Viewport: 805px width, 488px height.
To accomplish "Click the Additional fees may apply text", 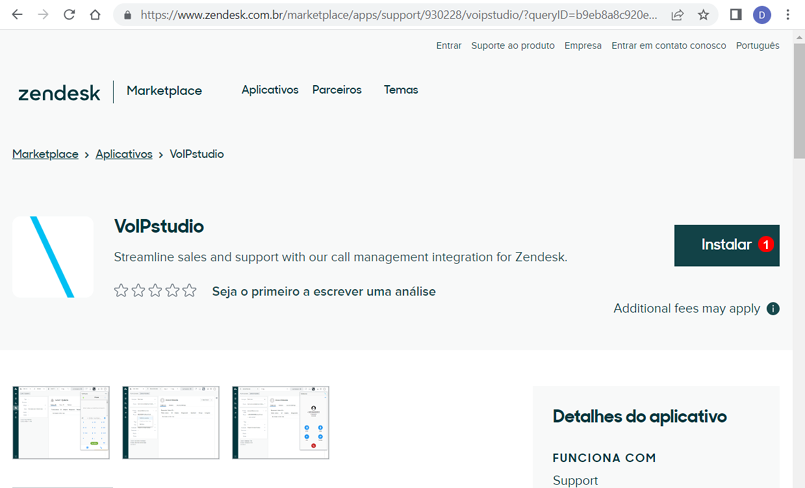I will click(x=687, y=308).
